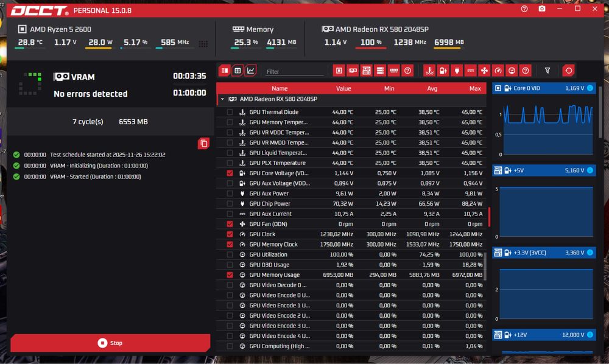Screen dimensions: 609x364
Task: Uncheck GPU Core Voltage checkbox
Action: [x=230, y=173]
